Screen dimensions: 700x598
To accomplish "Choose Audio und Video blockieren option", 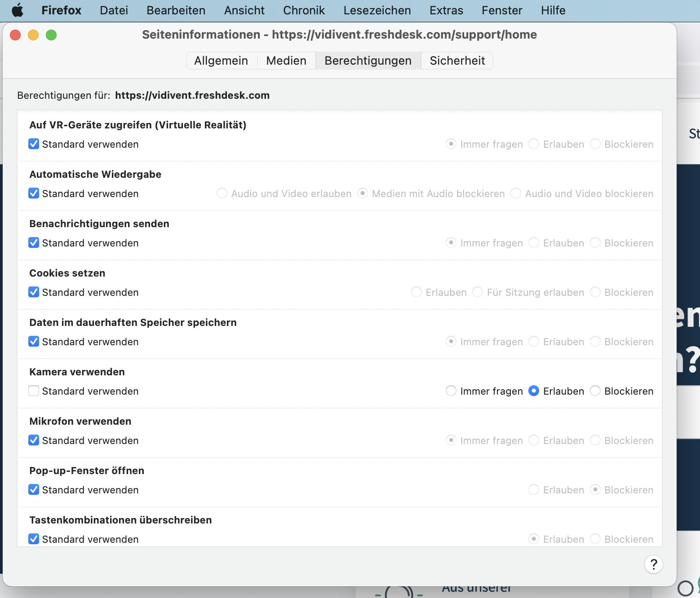I will [x=516, y=193].
